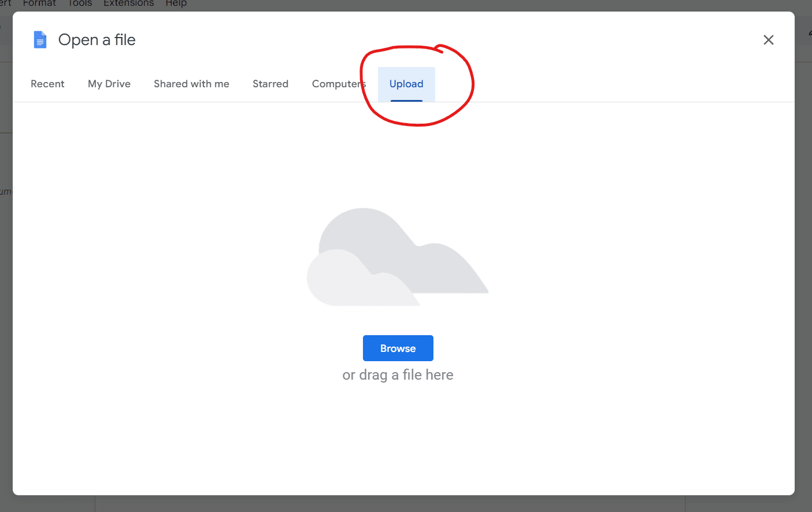Open the Tools menu behind the dialog
812x512 pixels.
tap(80, 3)
